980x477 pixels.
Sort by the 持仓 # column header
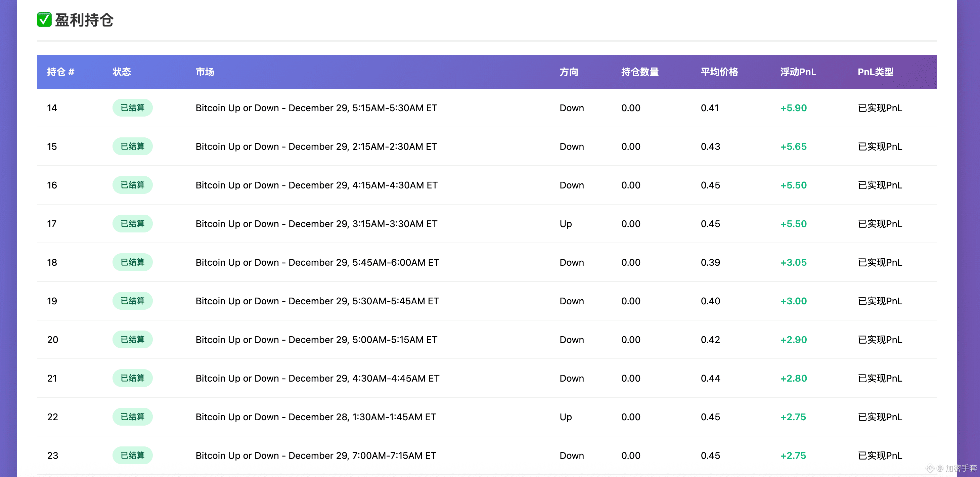tap(60, 72)
